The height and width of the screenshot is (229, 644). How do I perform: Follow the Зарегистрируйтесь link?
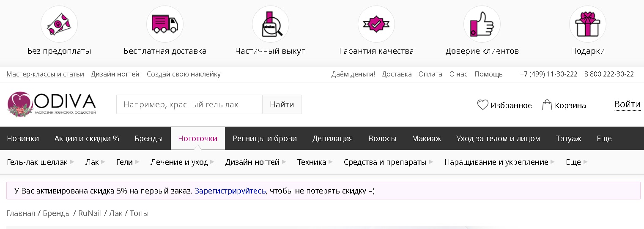pos(230,191)
